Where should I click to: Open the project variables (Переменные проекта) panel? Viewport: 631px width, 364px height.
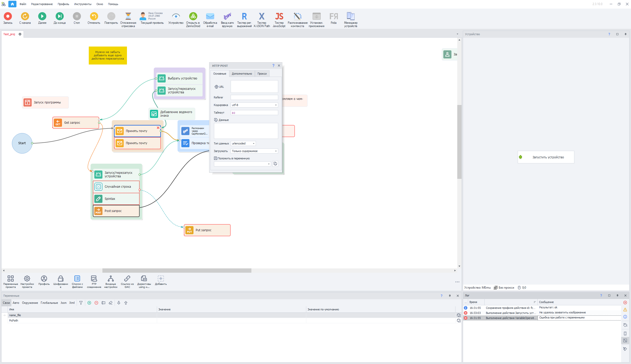pos(10,279)
